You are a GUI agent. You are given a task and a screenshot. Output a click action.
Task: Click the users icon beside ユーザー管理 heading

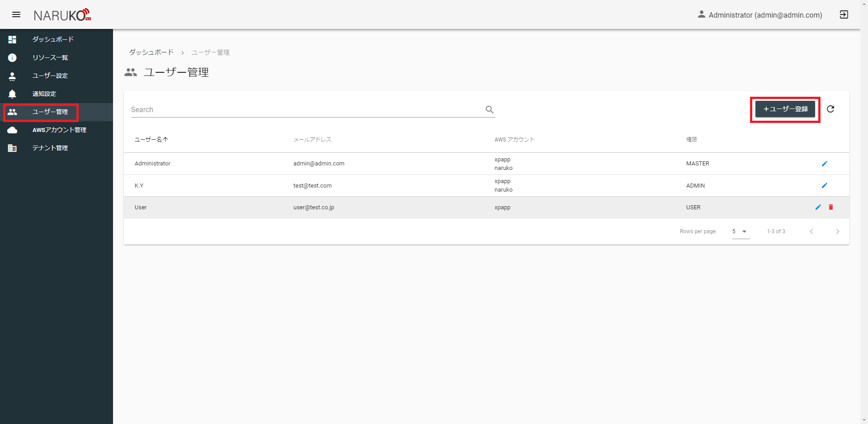[131, 72]
